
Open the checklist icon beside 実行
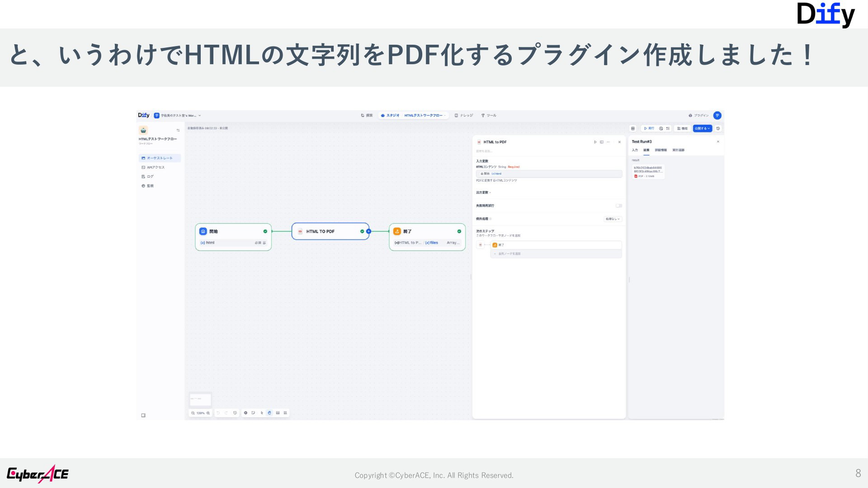click(x=668, y=128)
